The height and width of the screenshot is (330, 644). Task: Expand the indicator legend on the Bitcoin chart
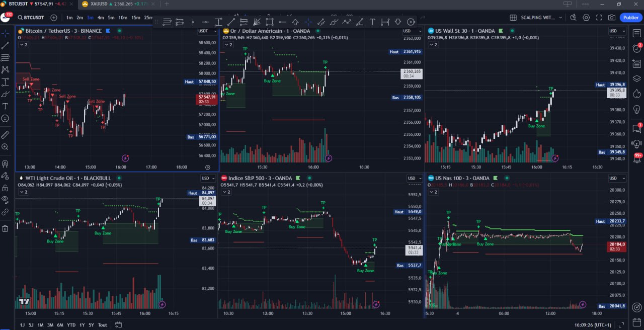[24, 45]
